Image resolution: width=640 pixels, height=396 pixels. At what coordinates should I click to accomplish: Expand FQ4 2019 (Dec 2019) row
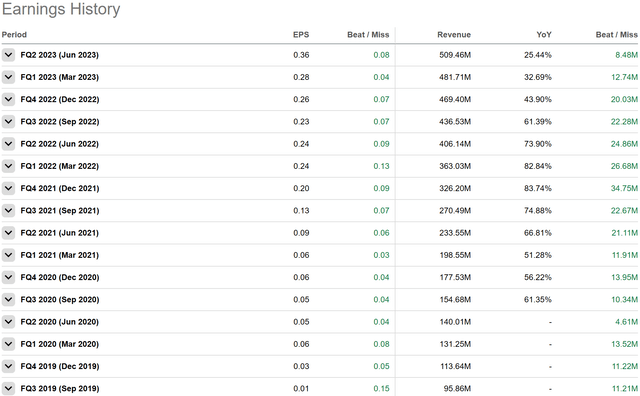[x=8, y=366]
